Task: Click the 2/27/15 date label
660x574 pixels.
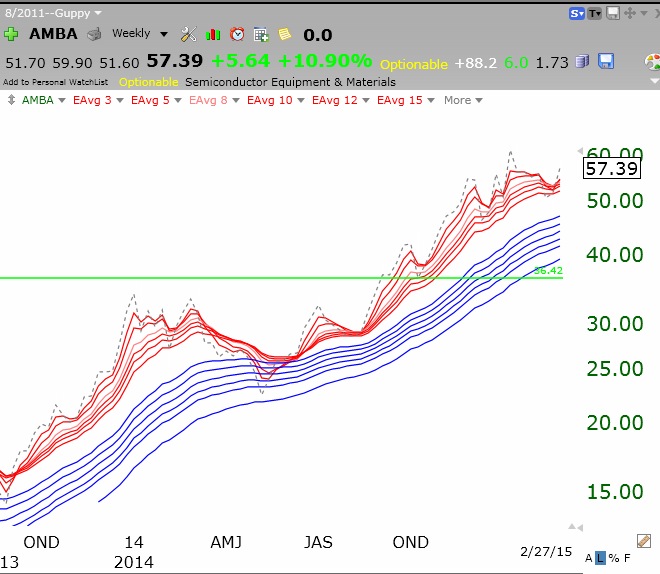Action: point(546,551)
